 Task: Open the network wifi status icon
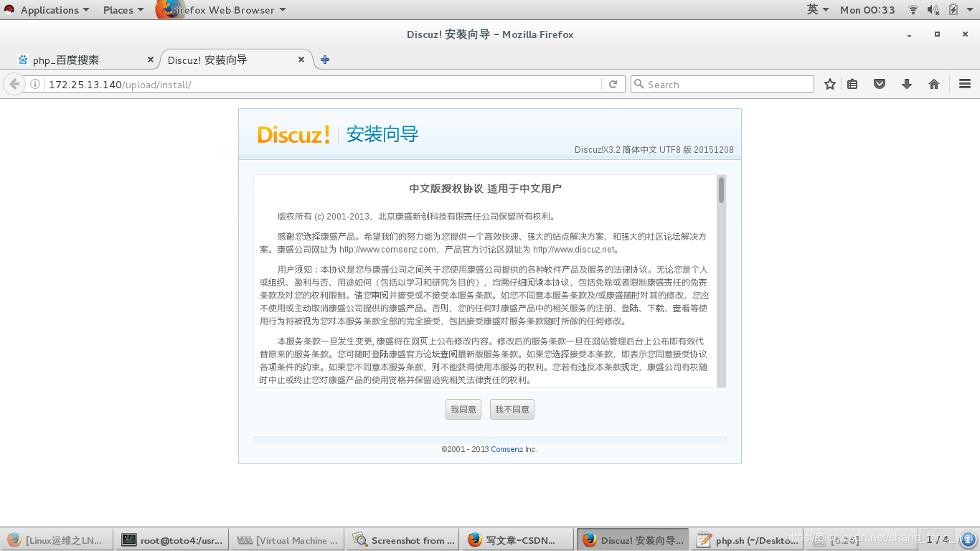tap(913, 10)
